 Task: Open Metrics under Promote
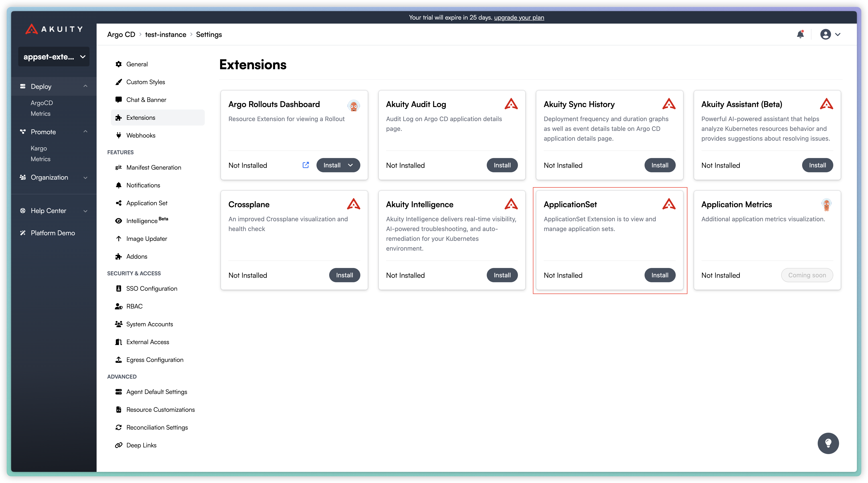click(41, 159)
